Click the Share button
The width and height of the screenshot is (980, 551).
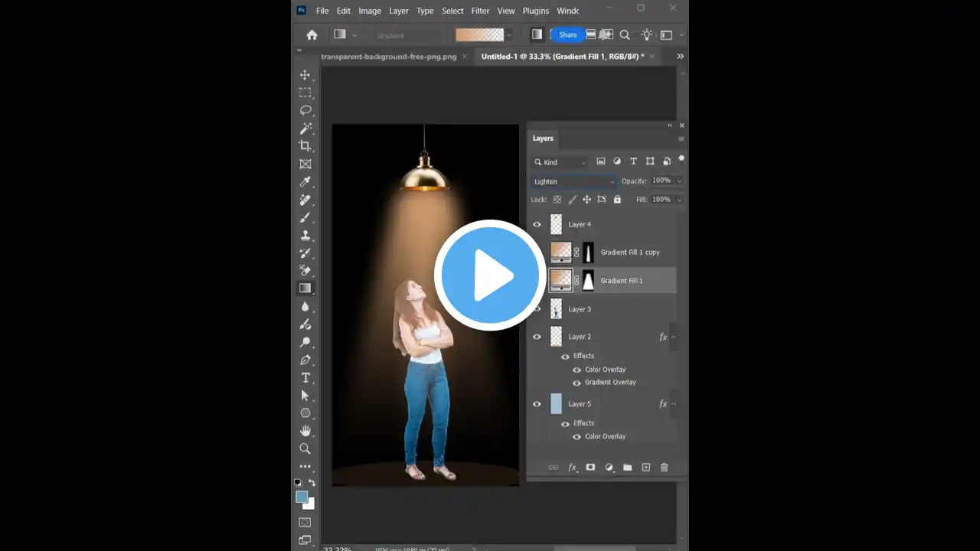(568, 34)
